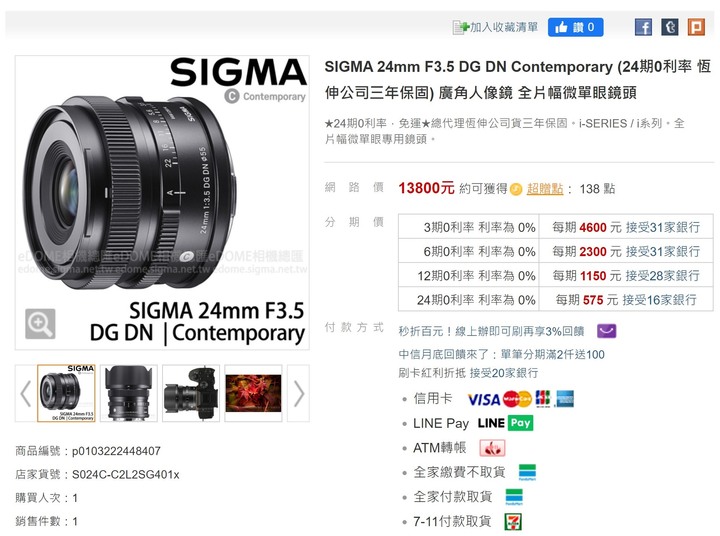The width and height of the screenshot is (720, 536).
Task: Share via the Twitter icon
Action: pyautogui.click(x=669, y=28)
